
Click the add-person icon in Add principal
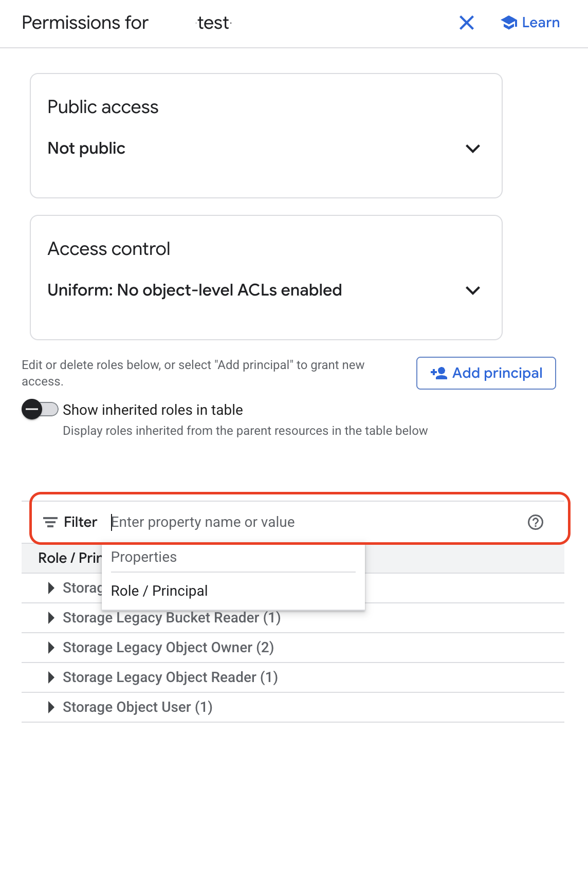tap(438, 373)
